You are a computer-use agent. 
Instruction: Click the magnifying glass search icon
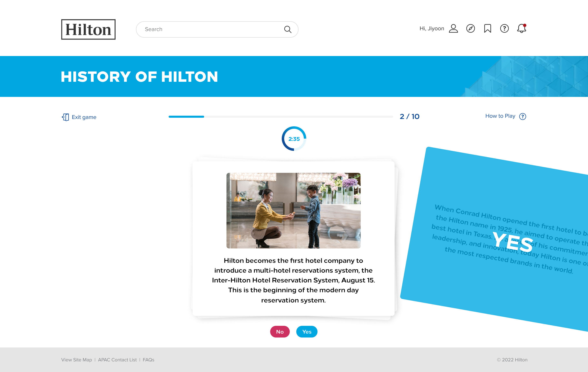pos(288,29)
